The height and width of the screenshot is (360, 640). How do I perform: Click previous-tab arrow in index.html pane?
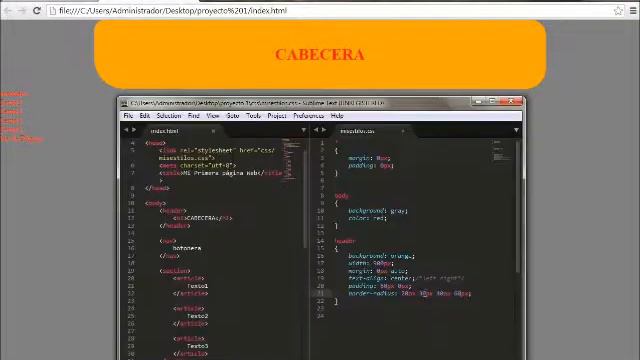(126, 130)
